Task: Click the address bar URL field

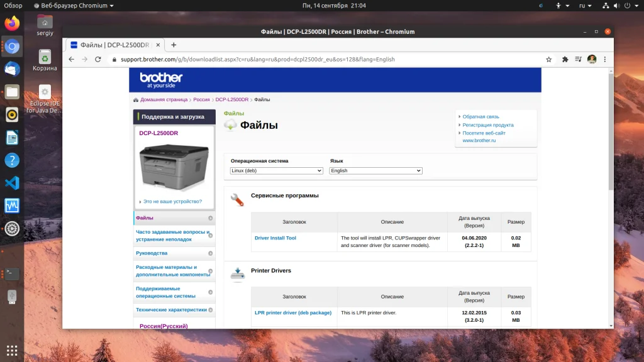Action: pos(314,59)
